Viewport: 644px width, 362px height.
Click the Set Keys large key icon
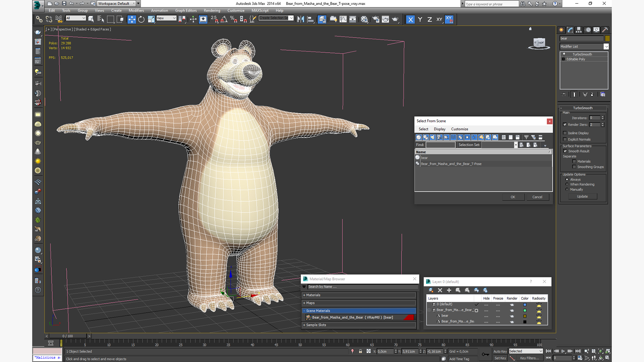[x=485, y=354]
